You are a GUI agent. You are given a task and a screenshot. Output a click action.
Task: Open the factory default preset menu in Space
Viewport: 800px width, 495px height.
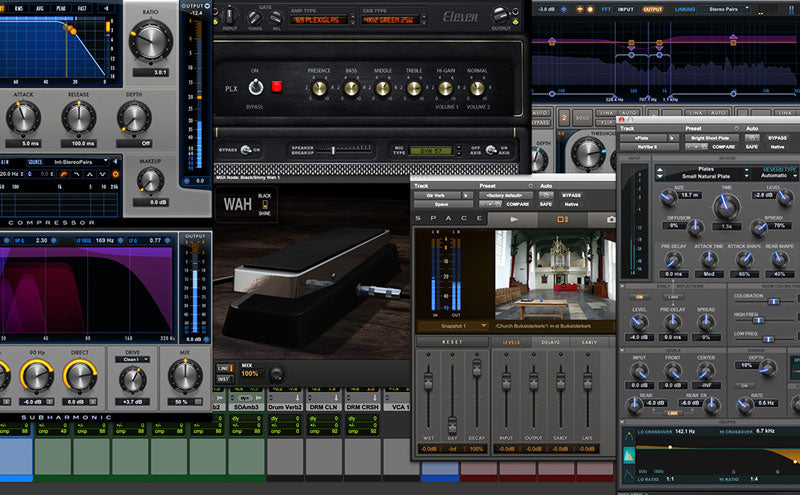tap(506, 195)
